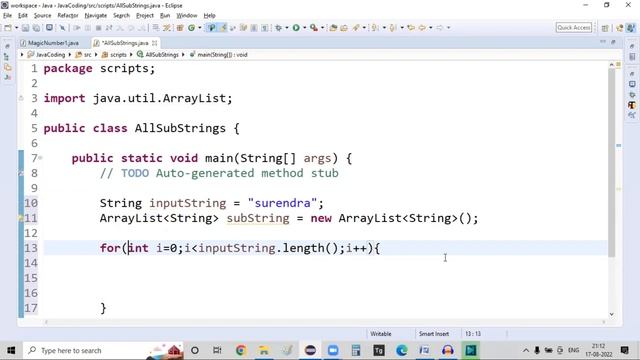Click the green Run button
Image resolution: width=640 pixels, height=360 pixels.
[296, 28]
